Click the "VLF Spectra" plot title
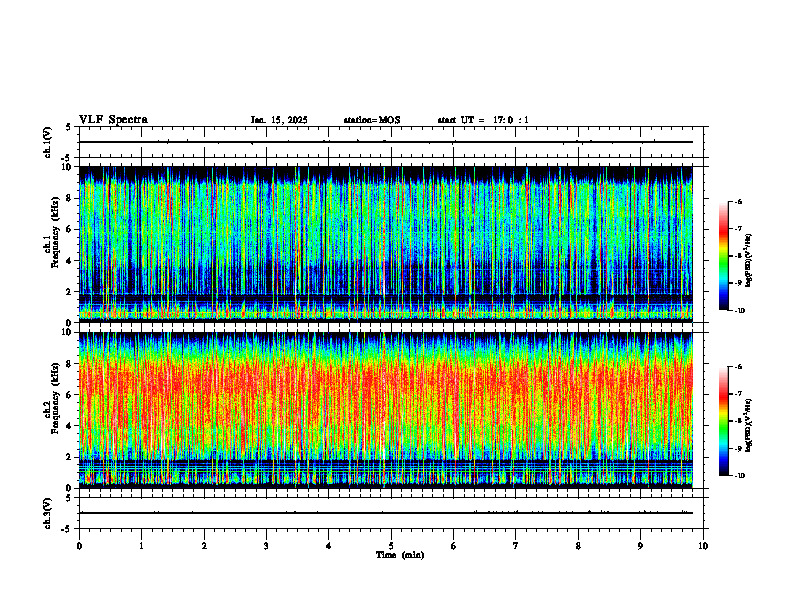 coord(113,120)
